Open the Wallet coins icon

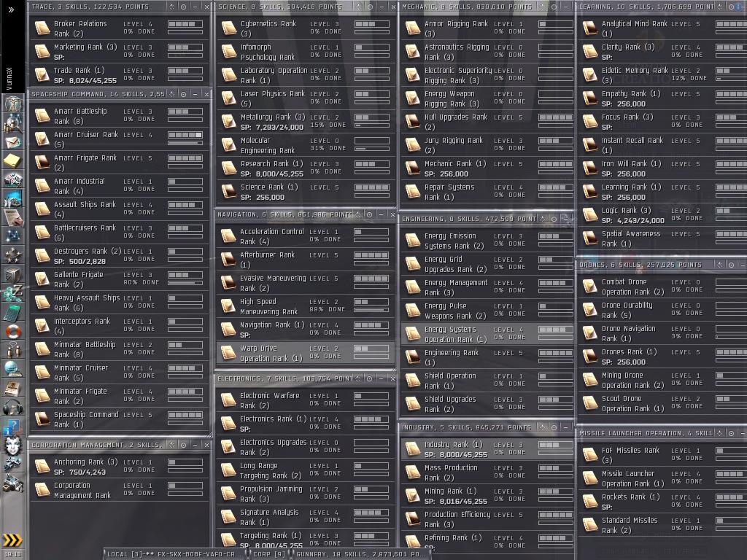point(12,293)
